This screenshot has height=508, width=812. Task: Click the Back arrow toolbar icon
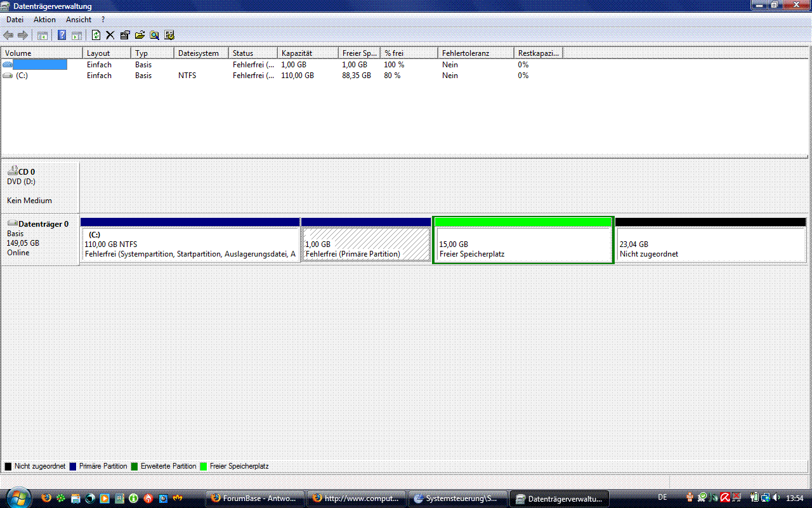point(9,35)
